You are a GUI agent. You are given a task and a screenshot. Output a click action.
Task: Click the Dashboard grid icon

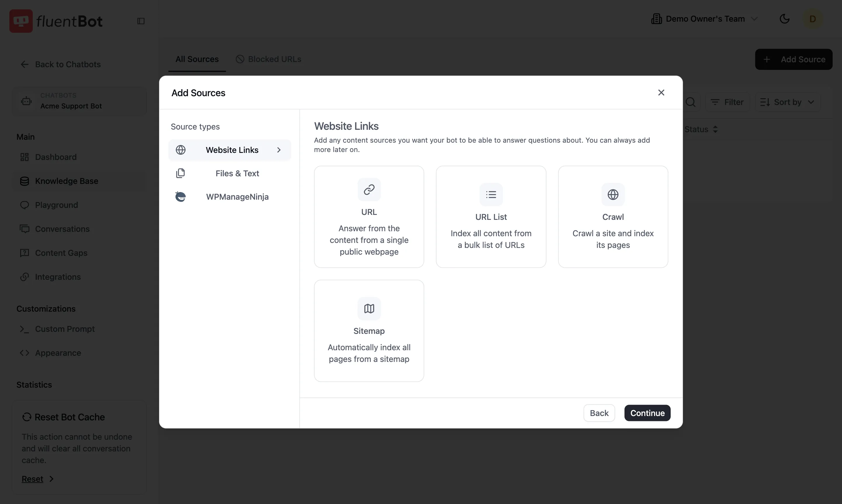pos(25,157)
